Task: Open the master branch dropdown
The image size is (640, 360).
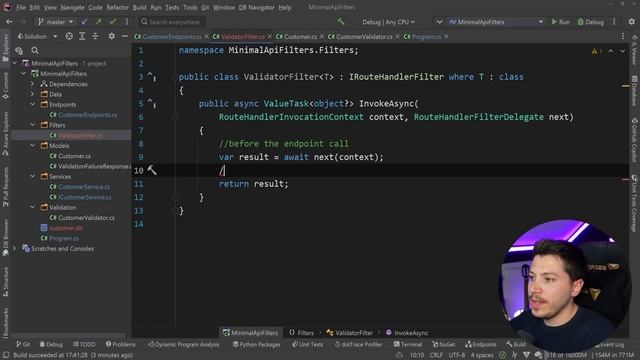Action: pyautogui.click(x=56, y=22)
